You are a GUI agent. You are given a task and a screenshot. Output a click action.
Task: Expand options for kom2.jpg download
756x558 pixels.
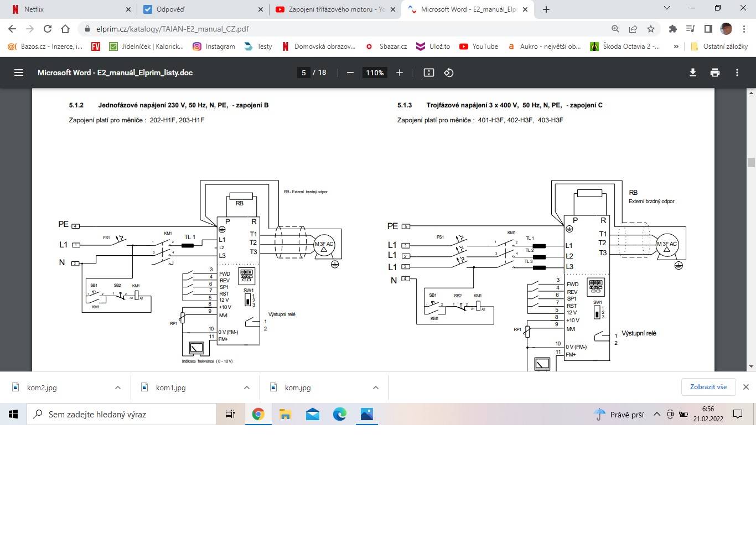[118, 387]
